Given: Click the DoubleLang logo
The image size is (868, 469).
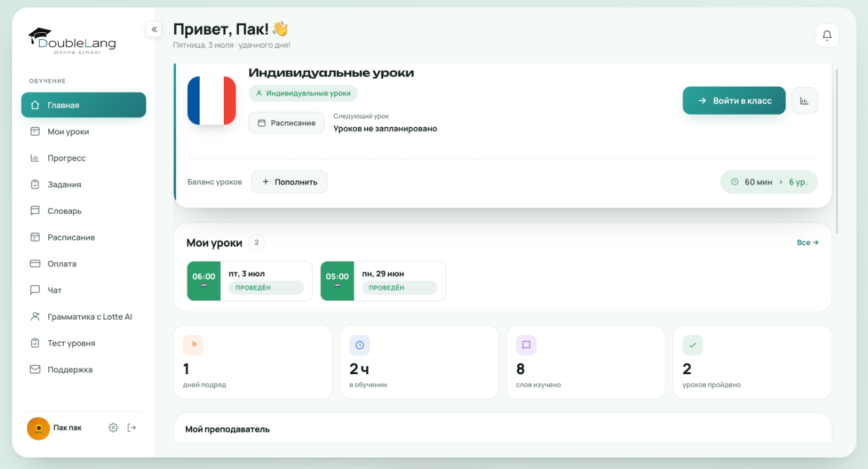Looking at the screenshot, I should click(72, 42).
